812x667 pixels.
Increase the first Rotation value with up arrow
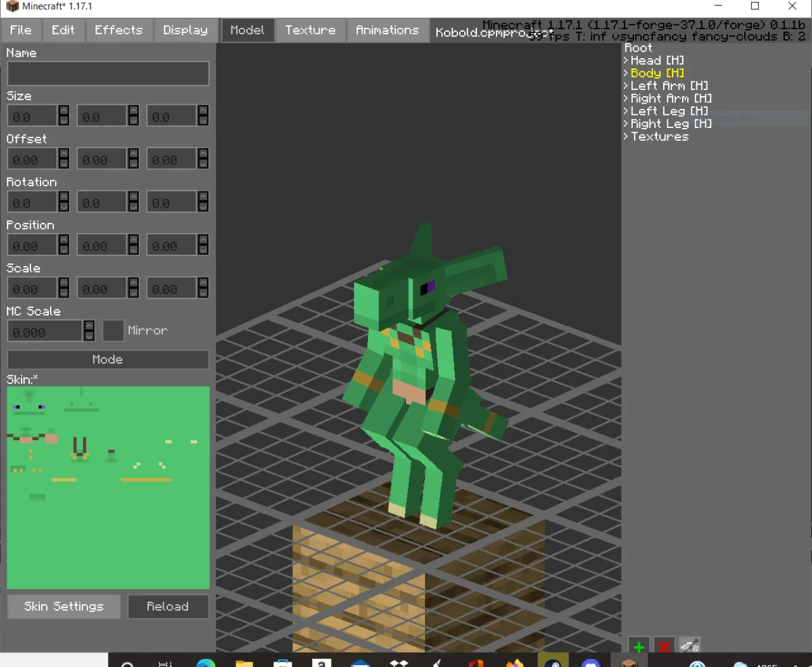pyautogui.click(x=64, y=197)
